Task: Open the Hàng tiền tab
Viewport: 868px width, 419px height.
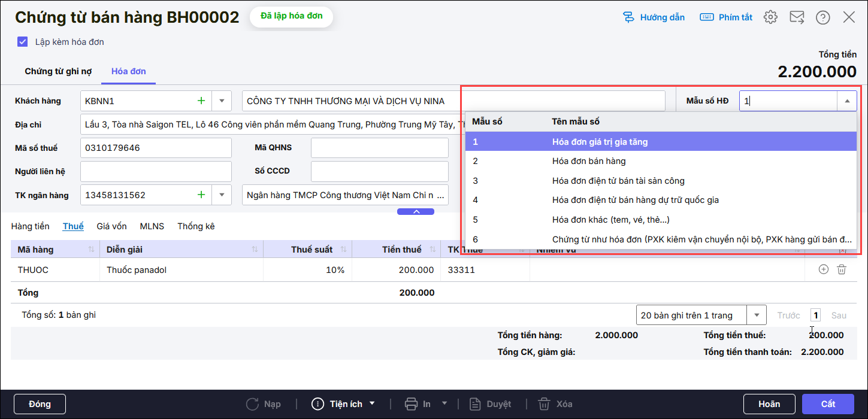Action: pos(30,226)
